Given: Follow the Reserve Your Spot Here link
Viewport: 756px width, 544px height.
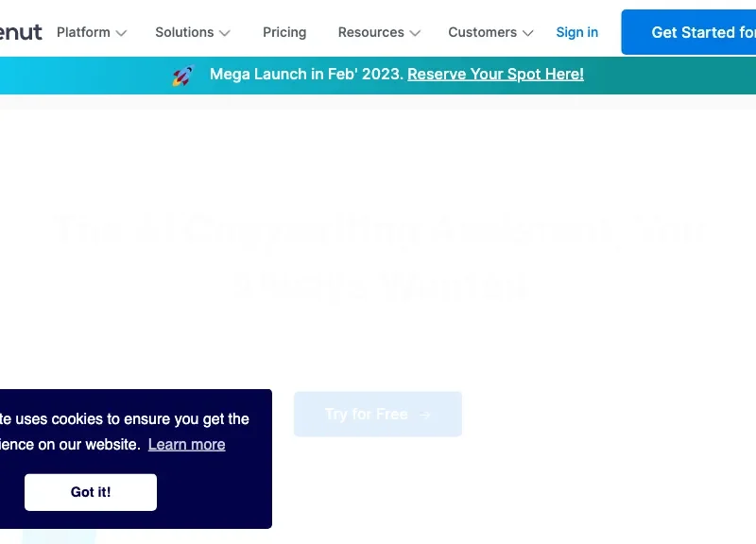Looking at the screenshot, I should click(x=495, y=74).
